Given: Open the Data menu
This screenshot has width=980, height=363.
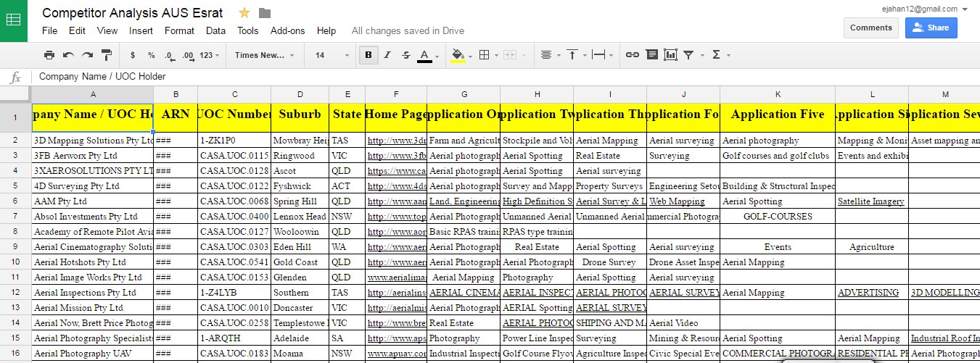Looking at the screenshot, I should click(x=215, y=31).
